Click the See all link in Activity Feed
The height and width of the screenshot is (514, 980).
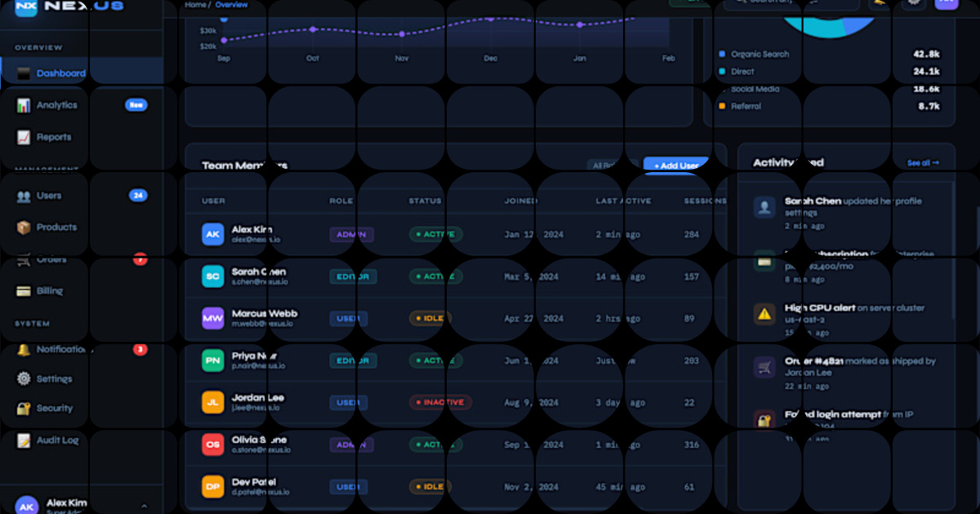[x=923, y=163]
